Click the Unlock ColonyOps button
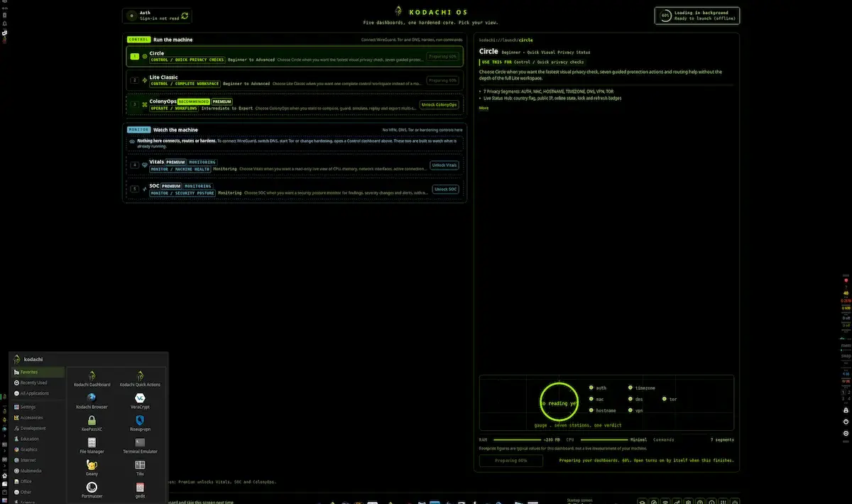The image size is (852, 504). 439,104
